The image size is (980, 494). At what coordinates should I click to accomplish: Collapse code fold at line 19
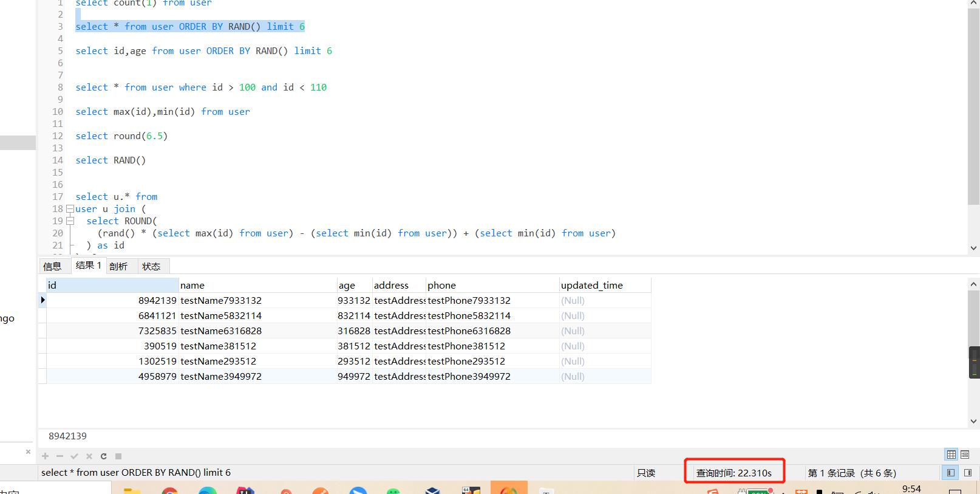click(x=70, y=221)
